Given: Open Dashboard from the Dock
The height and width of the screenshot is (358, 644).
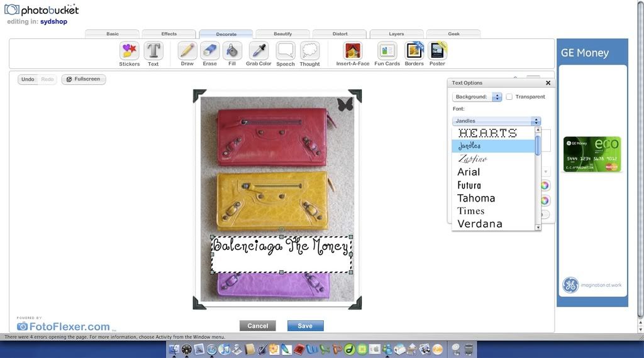Looking at the screenshot, I should point(186,349).
